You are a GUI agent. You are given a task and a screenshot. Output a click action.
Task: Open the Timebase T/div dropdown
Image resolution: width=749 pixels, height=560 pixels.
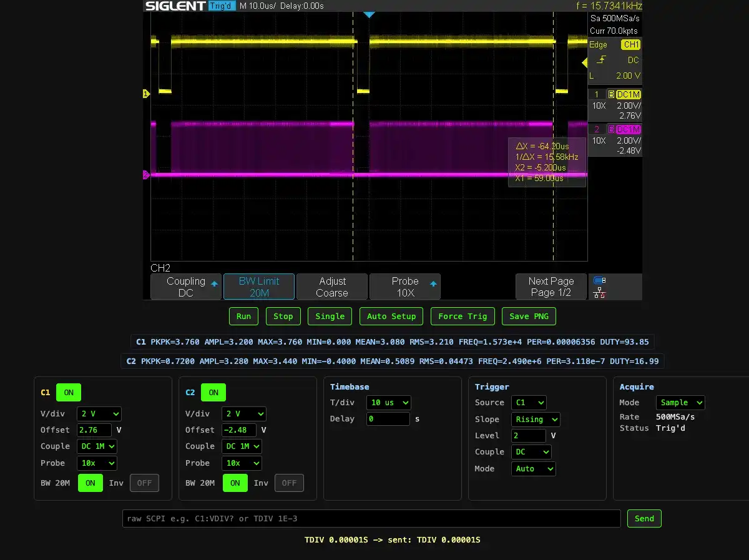[388, 402]
